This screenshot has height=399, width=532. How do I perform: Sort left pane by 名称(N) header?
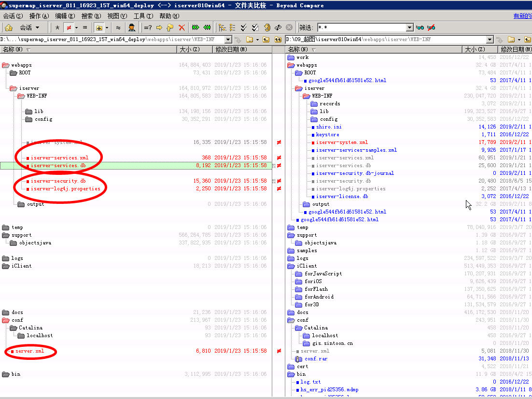[x=88, y=50]
